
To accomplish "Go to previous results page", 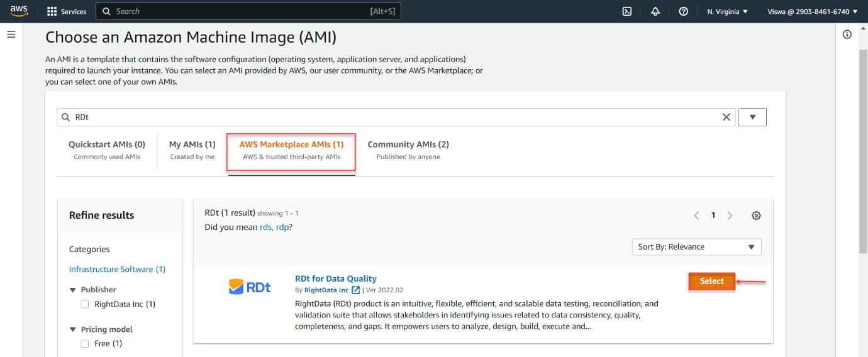I will pos(696,216).
